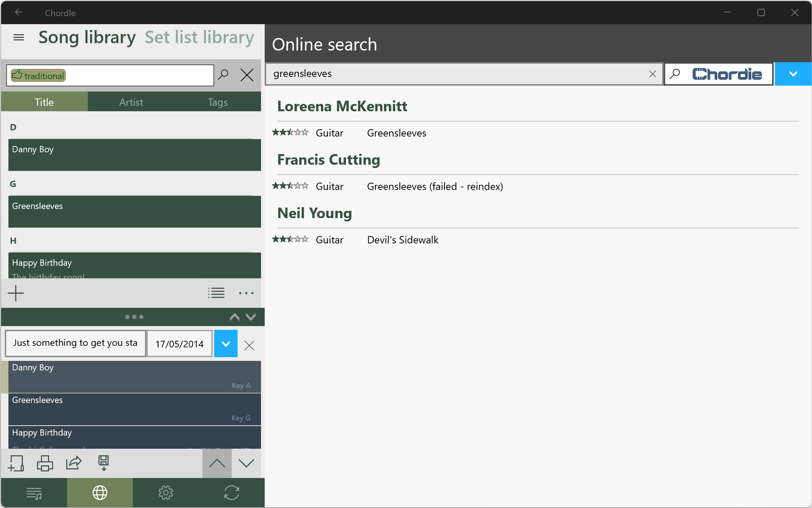Expand the search provider dropdown

793,74
